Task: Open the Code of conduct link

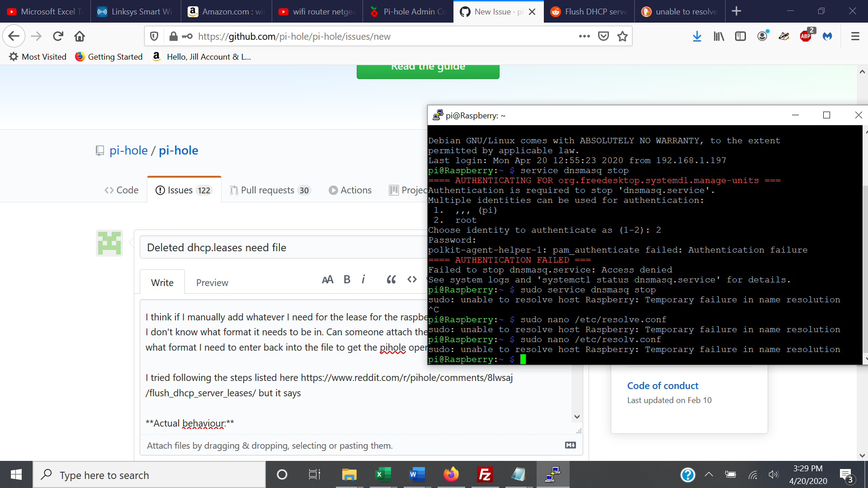Action: 662,385
